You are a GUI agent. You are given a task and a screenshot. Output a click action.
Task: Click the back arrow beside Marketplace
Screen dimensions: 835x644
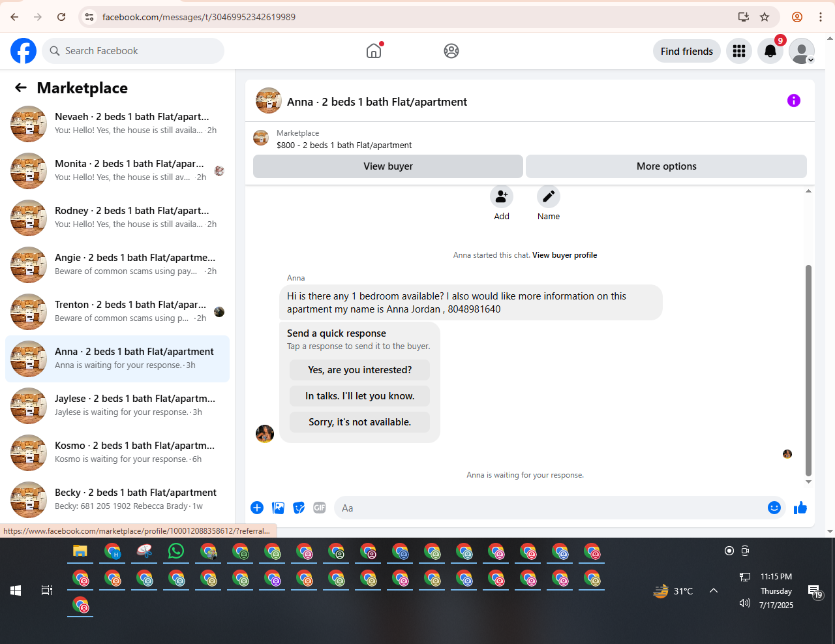pos(21,87)
